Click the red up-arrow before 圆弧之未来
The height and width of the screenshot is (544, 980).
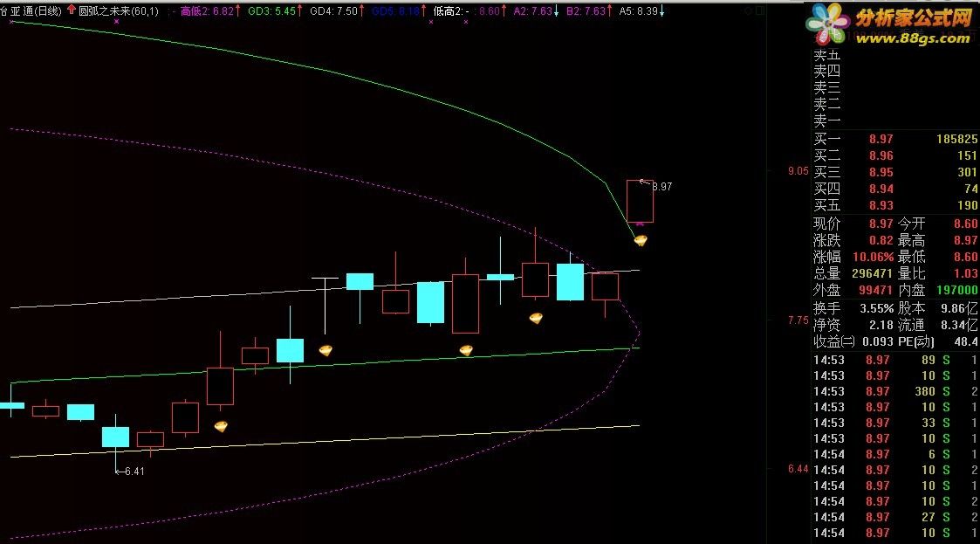(71, 10)
